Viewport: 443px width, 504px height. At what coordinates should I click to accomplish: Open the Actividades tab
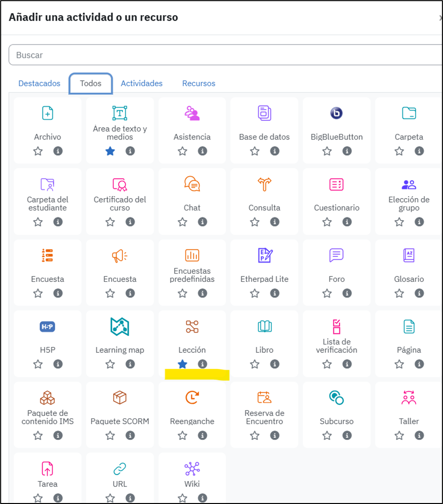point(141,83)
